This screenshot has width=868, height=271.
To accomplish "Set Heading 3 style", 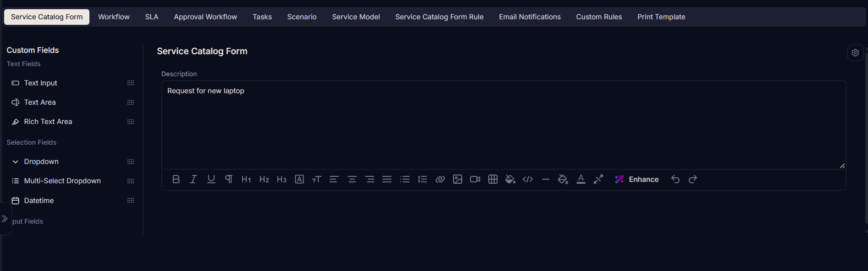I will coord(282,179).
